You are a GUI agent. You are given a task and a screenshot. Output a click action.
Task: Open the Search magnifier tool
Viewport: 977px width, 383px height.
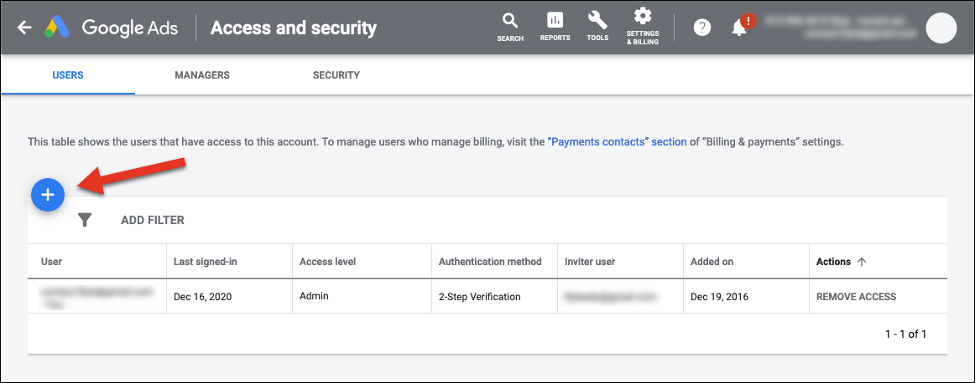[510, 27]
